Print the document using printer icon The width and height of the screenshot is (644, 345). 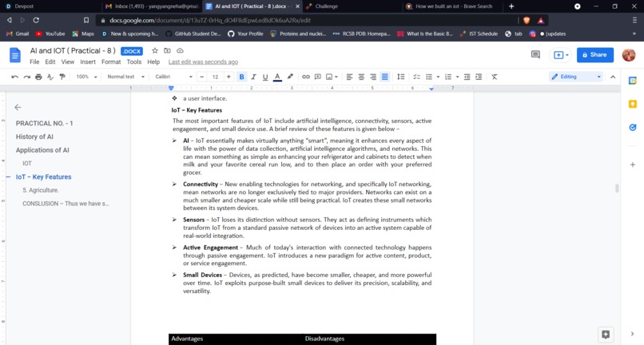click(38, 77)
